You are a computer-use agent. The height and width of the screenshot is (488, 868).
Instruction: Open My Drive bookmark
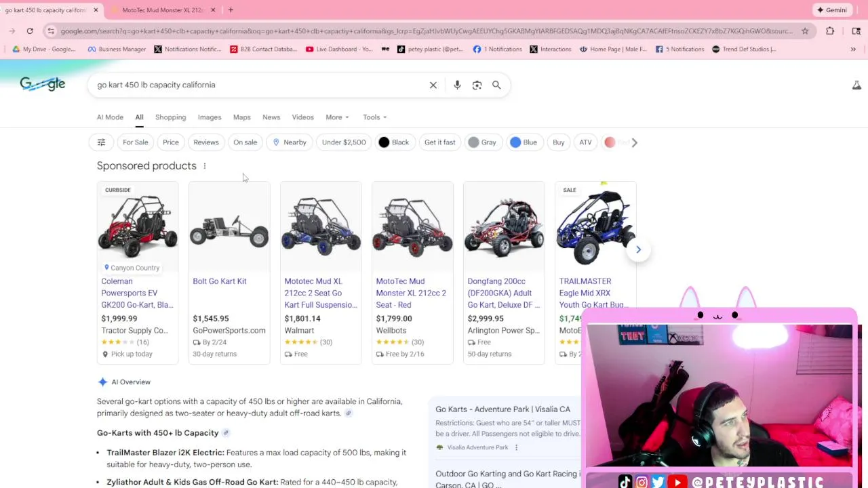click(44, 49)
